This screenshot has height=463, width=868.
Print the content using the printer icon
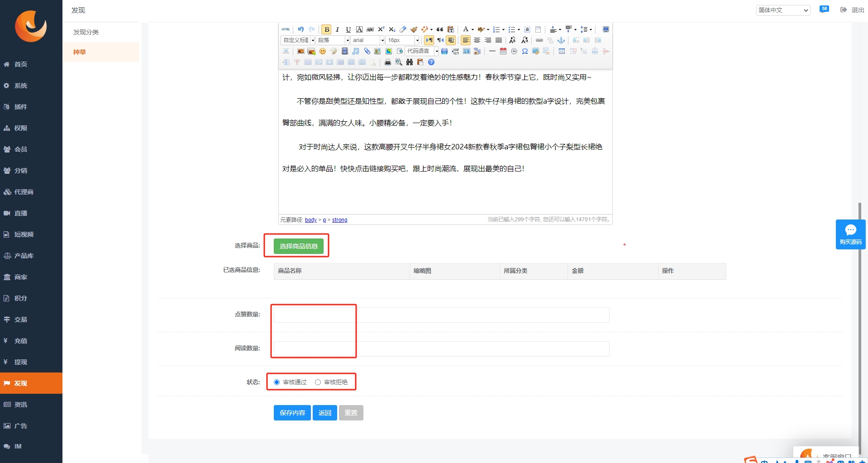click(388, 62)
